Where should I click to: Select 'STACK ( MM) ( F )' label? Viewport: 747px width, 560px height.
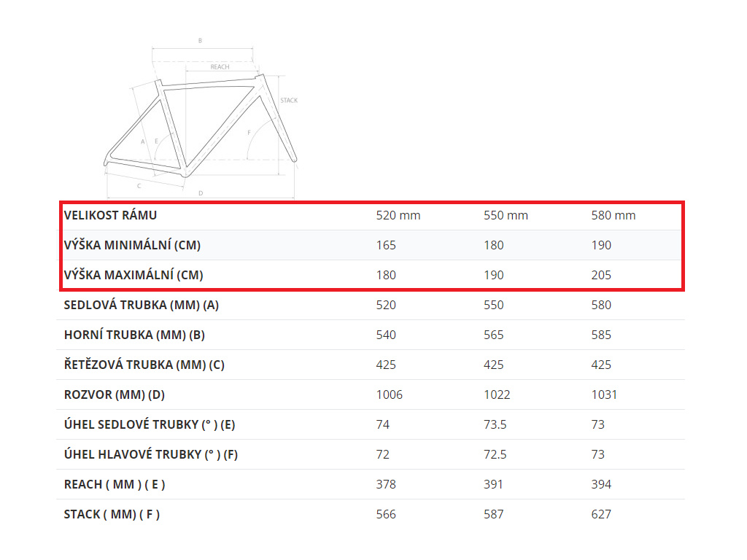click(112, 515)
